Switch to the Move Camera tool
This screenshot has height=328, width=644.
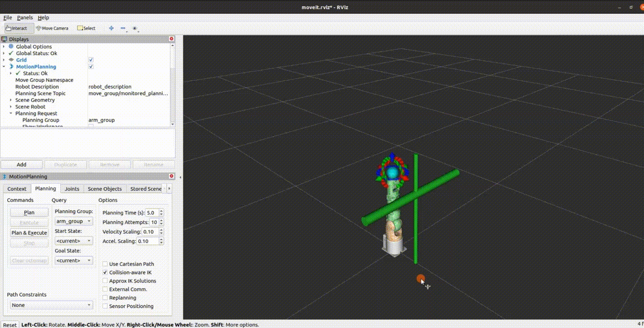click(52, 28)
